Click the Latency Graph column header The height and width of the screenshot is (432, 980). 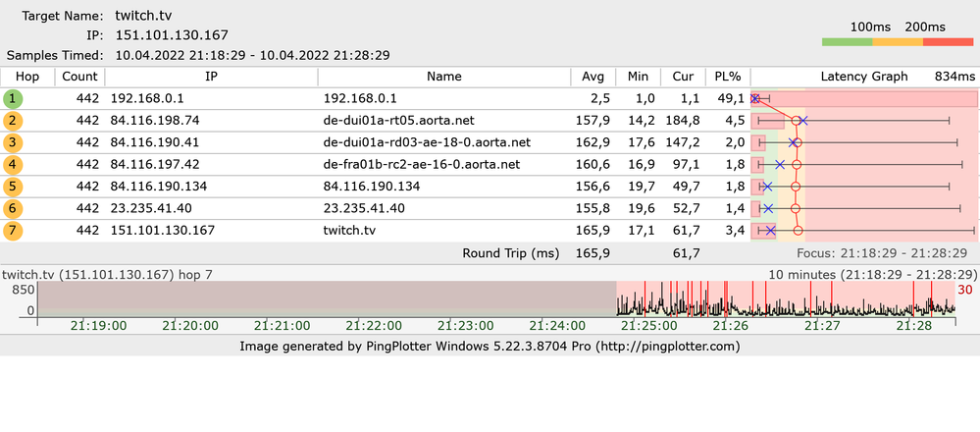863,77
